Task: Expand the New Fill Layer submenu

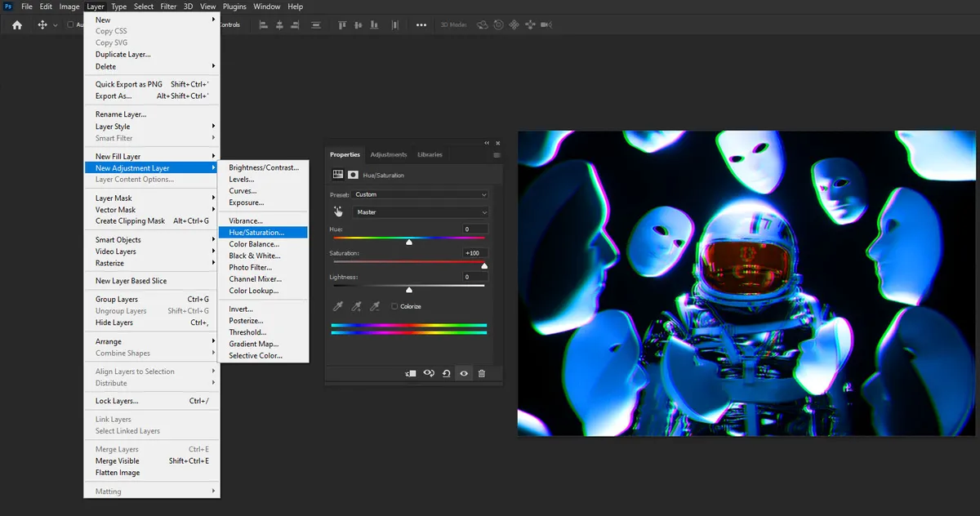Action: pos(152,156)
